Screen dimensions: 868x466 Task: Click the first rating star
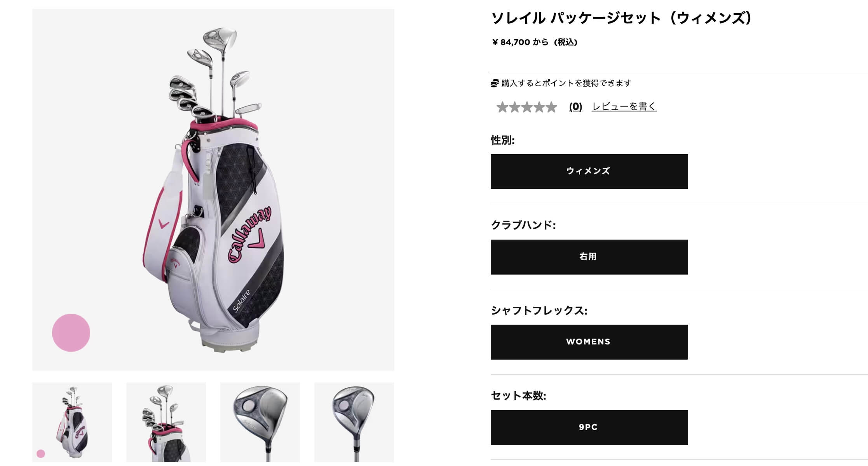pyautogui.click(x=502, y=107)
